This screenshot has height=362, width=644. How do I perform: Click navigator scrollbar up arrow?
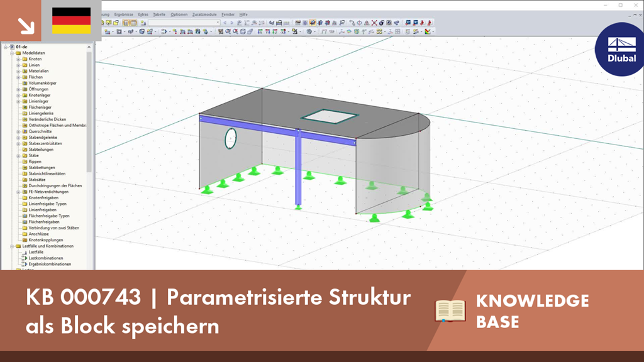89,47
